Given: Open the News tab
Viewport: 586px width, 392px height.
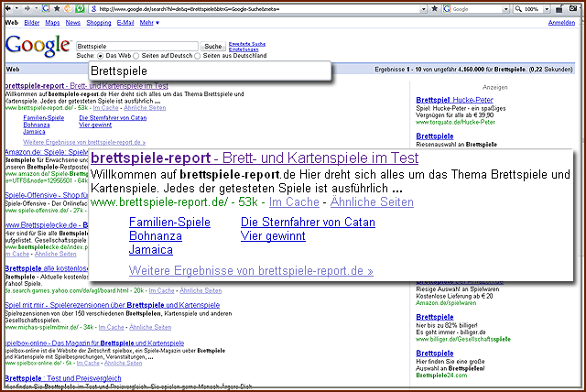Looking at the screenshot, I should (73, 22).
